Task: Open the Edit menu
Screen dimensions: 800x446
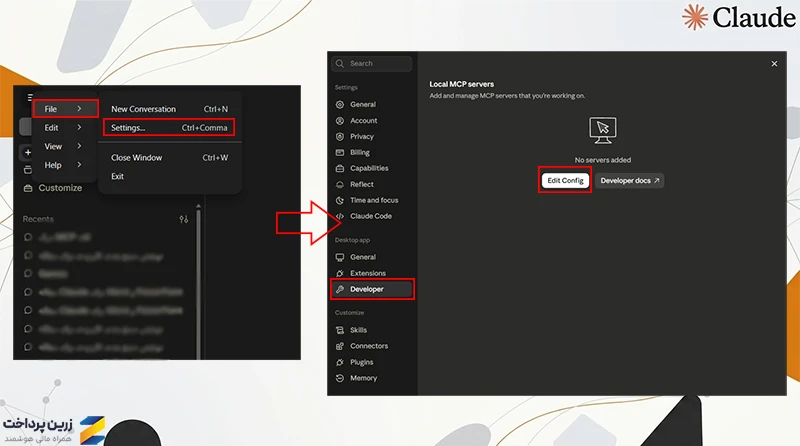Action: (x=65, y=128)
